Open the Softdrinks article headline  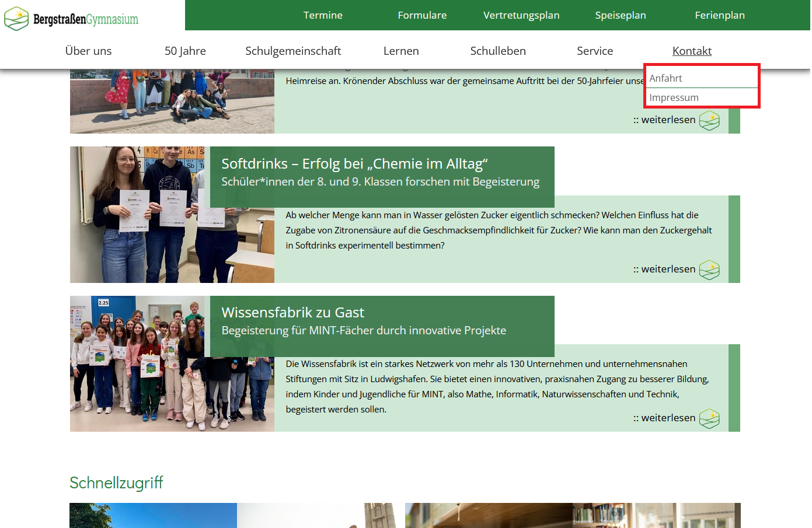click(x=354, y=164)
